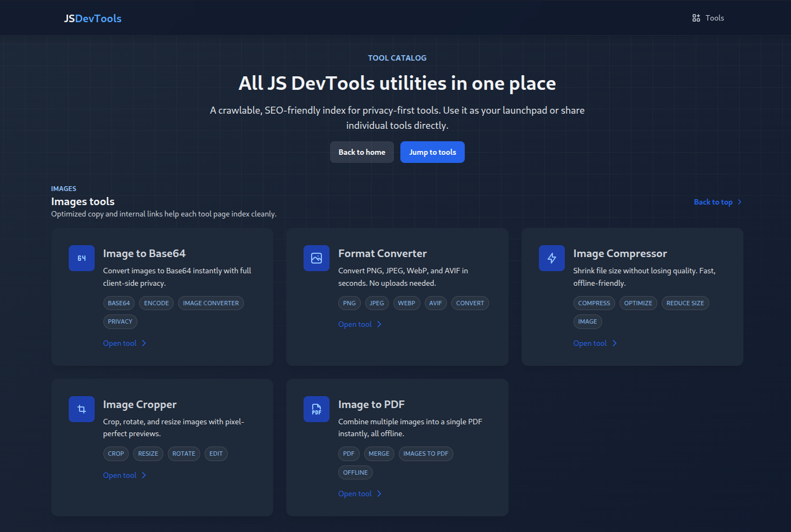
Task: Open tool link on the Image to Base64 card
Action: (120, 343)
